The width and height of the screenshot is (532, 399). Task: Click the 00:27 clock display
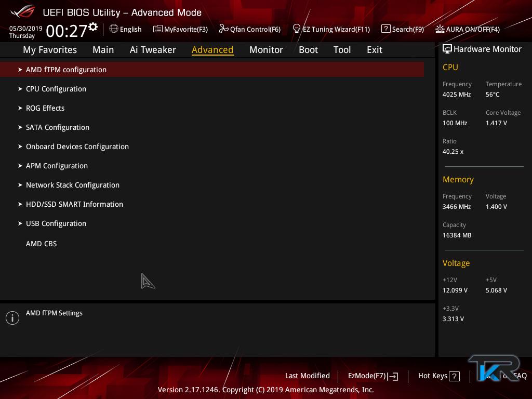click(x=66, y=31)
